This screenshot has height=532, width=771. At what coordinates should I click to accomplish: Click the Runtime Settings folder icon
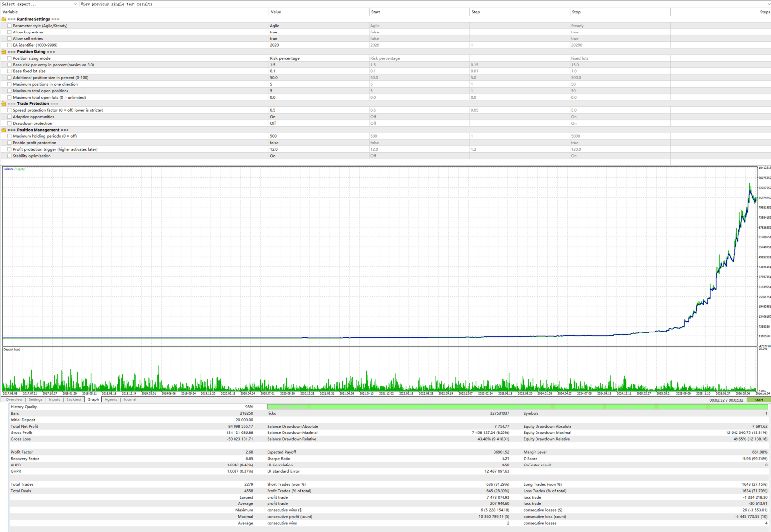[x=4, y=19]
